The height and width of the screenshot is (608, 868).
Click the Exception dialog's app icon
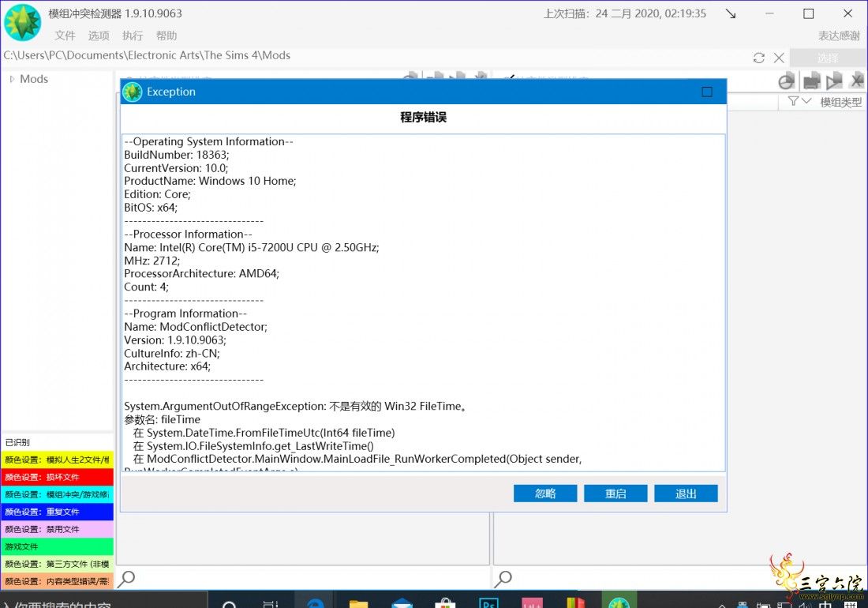tap(133, 92)
